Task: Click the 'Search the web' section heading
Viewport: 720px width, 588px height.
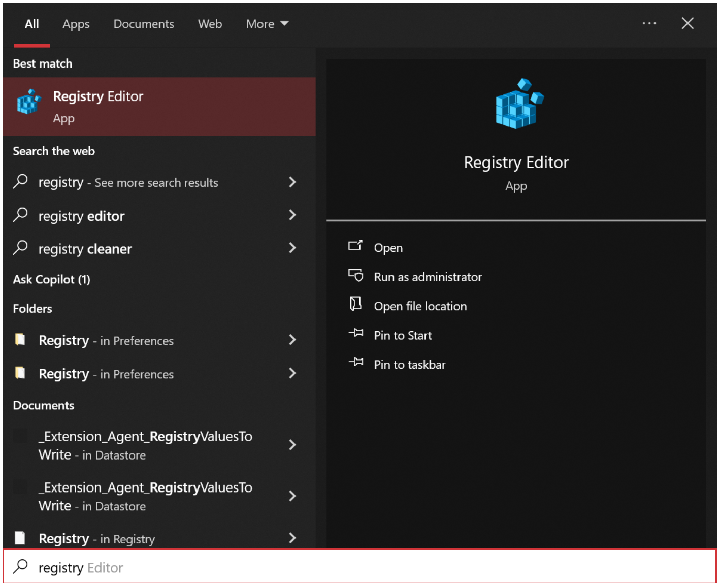Action: pos(54,151)
